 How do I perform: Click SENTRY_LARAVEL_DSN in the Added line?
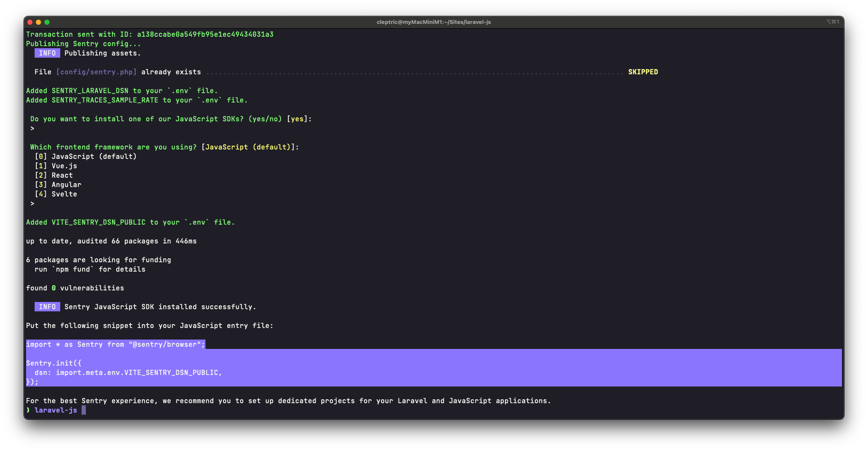pyautogui.click(x=90, y=91)
